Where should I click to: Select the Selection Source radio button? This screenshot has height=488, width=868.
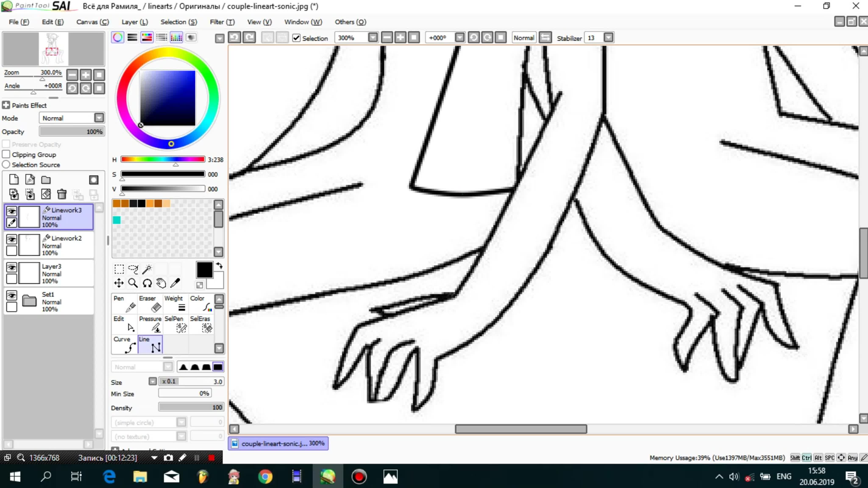point(6,164)
